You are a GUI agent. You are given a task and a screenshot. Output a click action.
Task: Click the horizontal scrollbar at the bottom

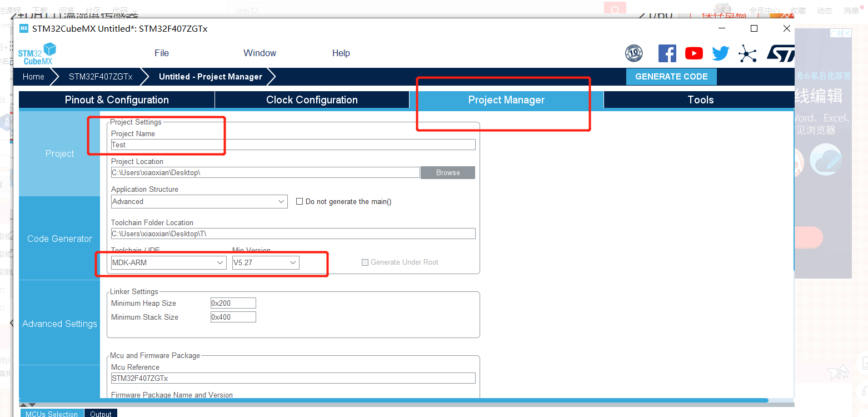point(393,400)
